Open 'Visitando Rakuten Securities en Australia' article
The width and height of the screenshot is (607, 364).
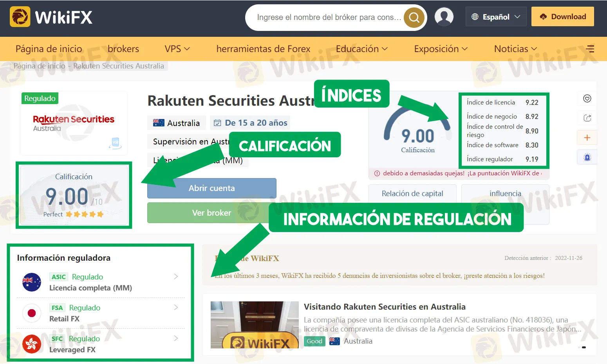(x=385, y=307)
